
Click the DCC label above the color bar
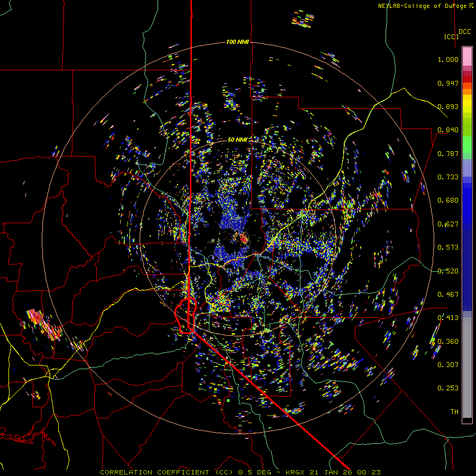coord(465,32)
